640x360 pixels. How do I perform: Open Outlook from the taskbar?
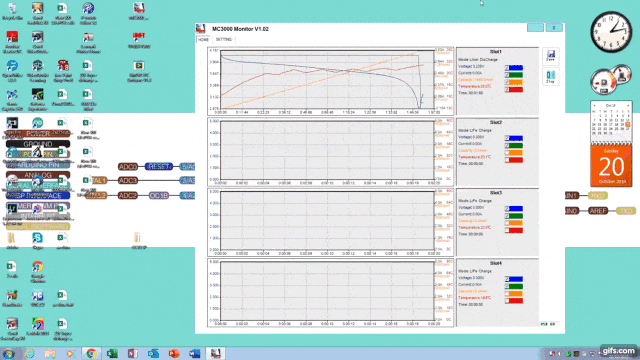[153, 353]
